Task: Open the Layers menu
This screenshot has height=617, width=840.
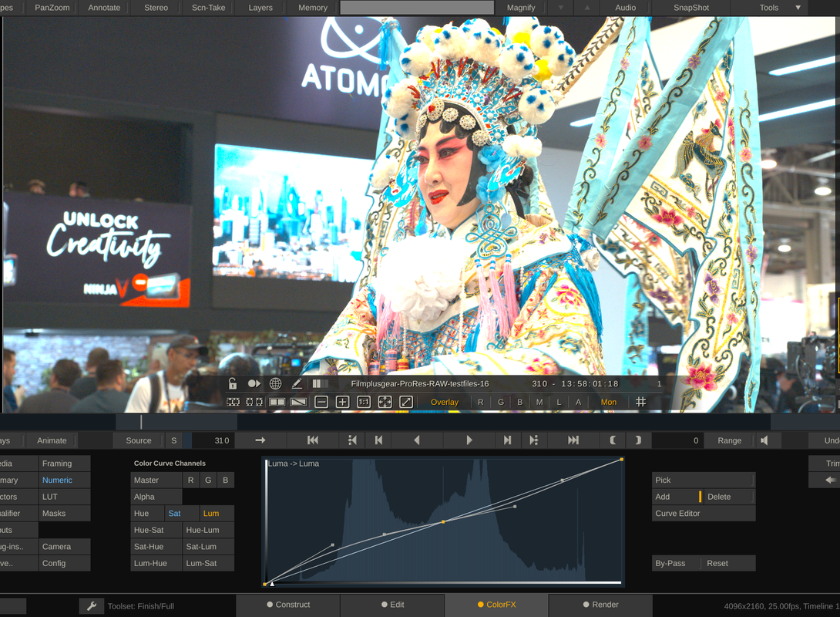Action: pos(260,8)
